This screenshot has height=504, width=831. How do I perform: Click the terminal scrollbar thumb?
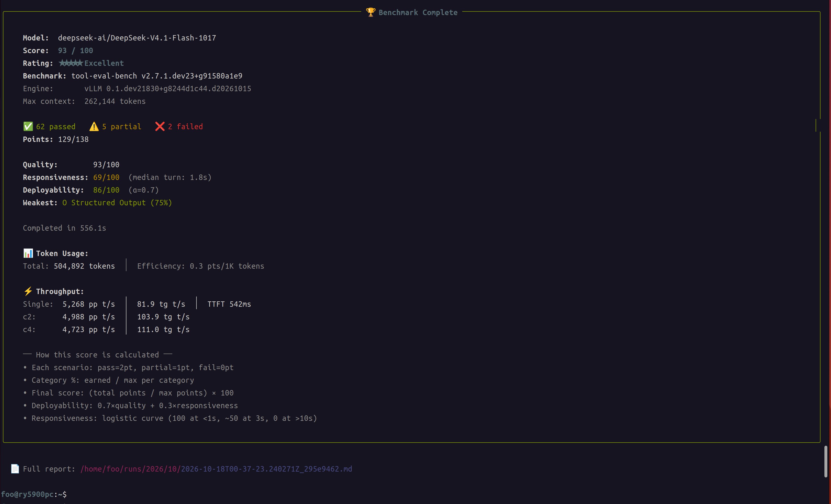click(x=826, y=462)
